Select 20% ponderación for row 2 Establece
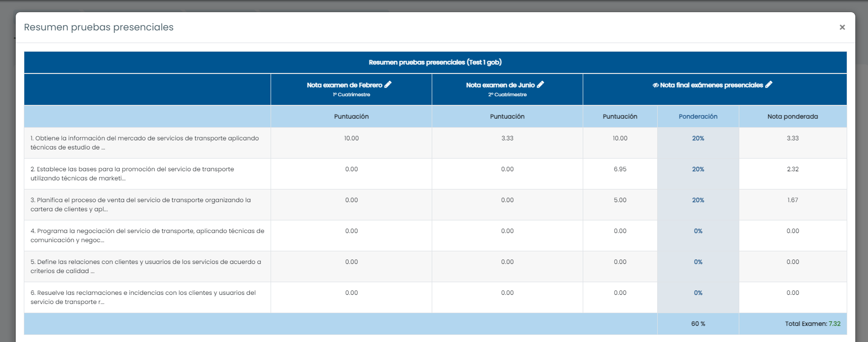Screen dimensions: 868x342 pyautogui.click(x=698, y=169)
